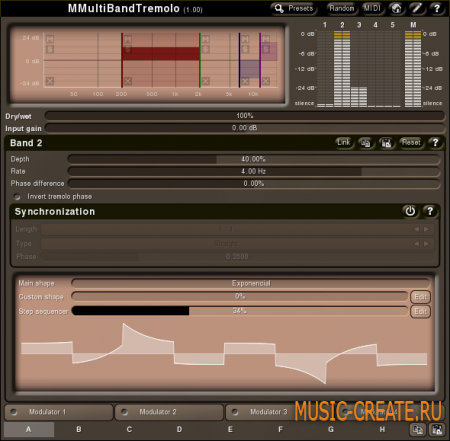Open the Presets browser
This screenshot has height=441, width=450.
coord(294,8)
